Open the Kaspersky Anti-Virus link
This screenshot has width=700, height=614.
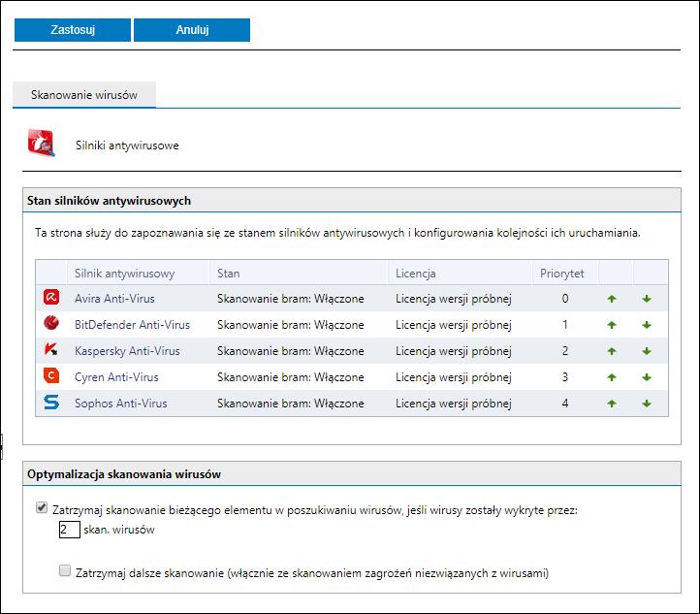point(127,351)
